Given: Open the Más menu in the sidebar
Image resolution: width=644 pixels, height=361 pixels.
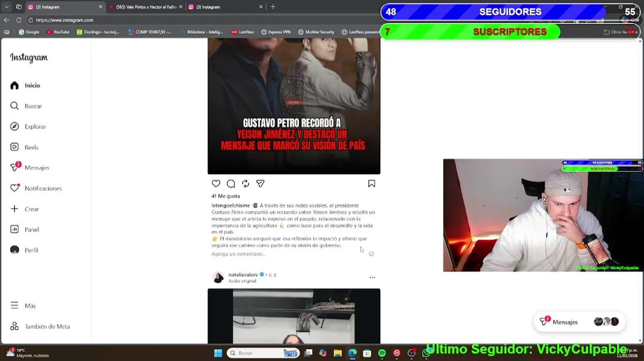Looking at the screenshot, I should [x=24, y=306].
